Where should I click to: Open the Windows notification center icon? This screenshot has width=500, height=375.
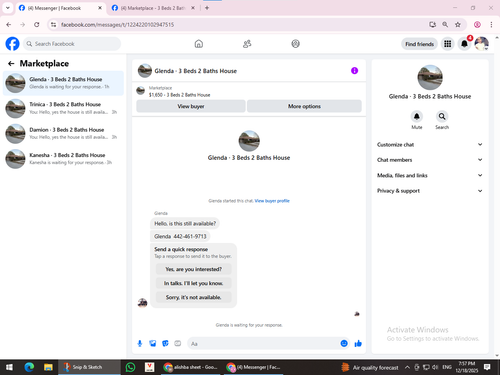click(x=487, y=367)
